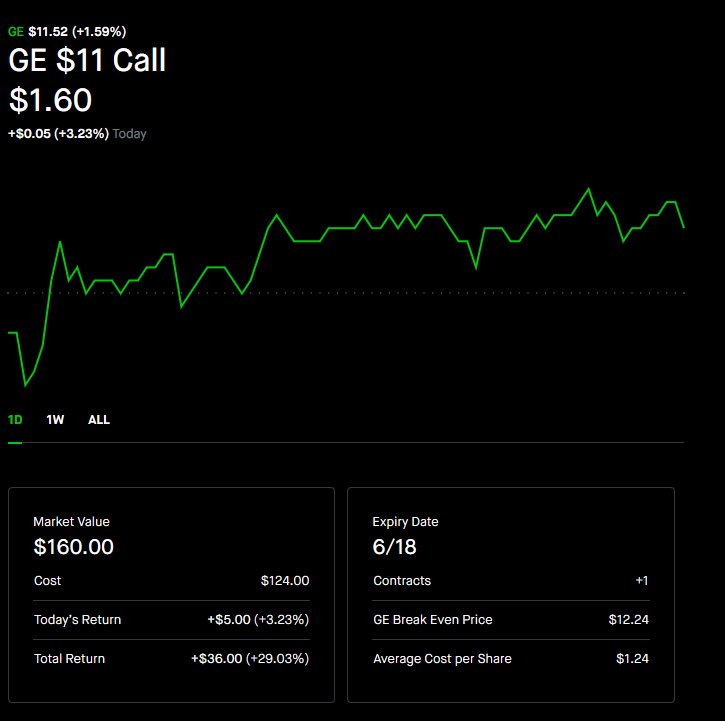Viewport: 725px width, 721px height.
Task: Click the Cost row value $124.00
Action: (x=285, y=581)
